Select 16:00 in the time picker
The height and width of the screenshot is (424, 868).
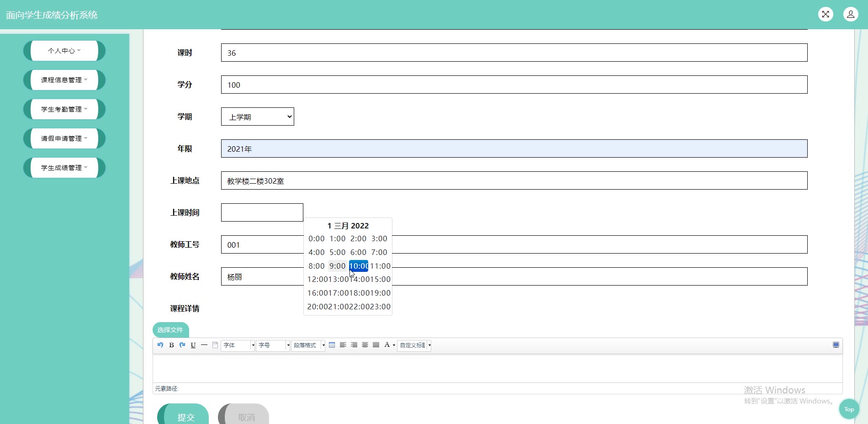[318, 293]
